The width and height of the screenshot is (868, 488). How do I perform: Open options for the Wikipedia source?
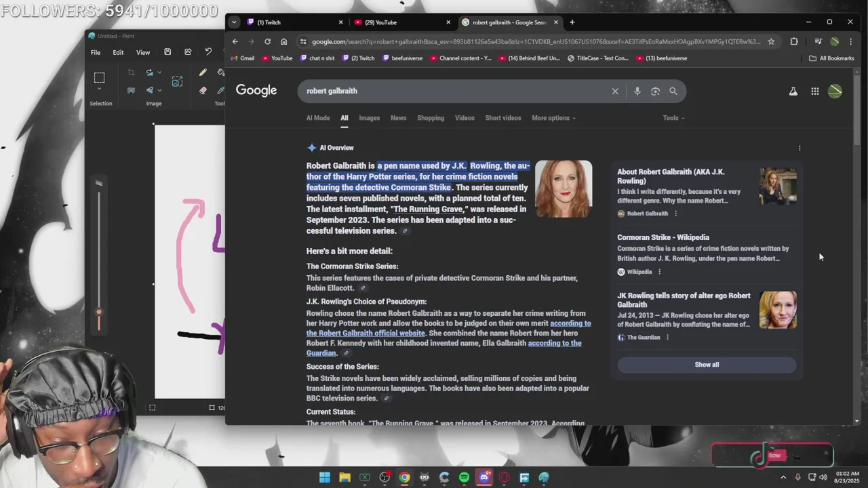click(659, 272)
